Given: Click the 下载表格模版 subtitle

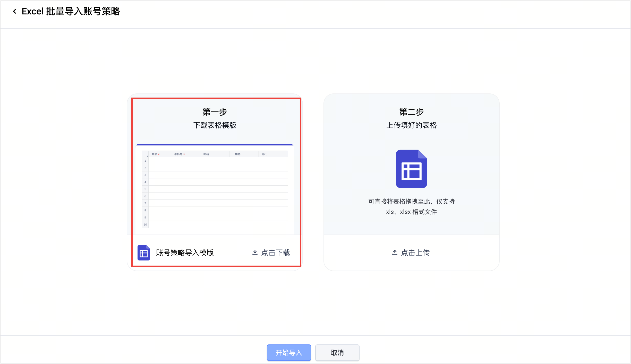Looking at the screenshot, I should click(x=215, y=125).
